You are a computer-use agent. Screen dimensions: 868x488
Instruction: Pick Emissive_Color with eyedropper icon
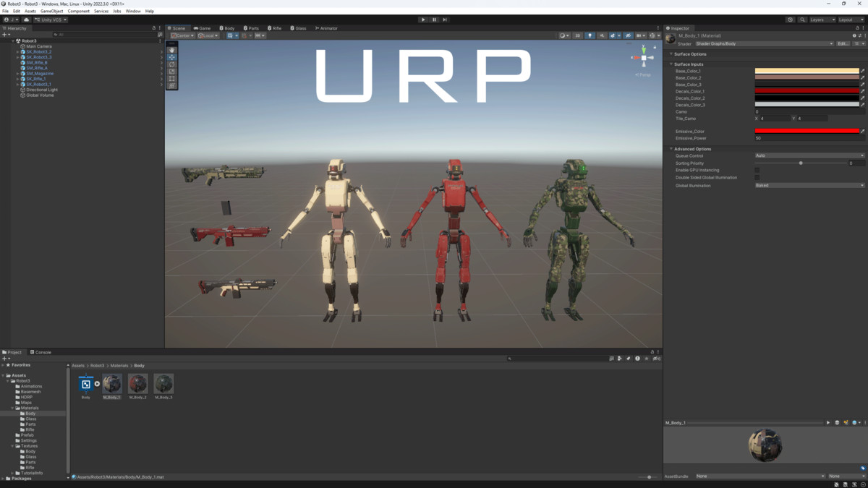(862, 132)
